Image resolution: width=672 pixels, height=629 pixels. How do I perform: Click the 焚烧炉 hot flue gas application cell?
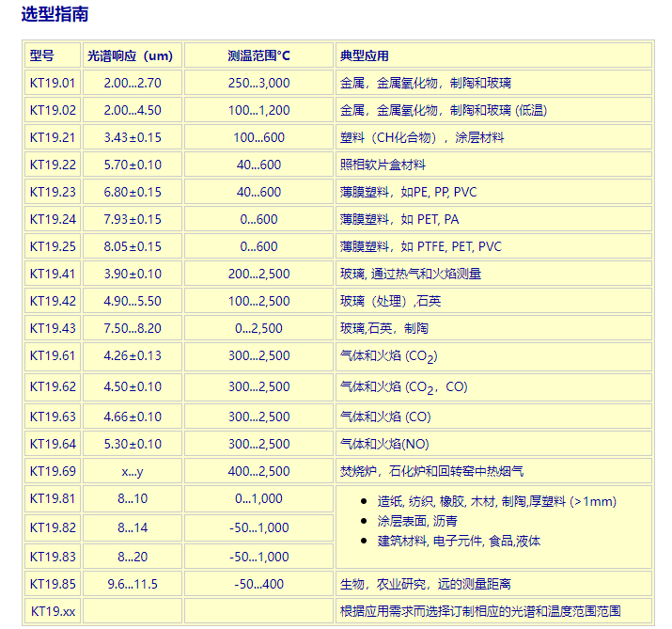click(431, 471)
